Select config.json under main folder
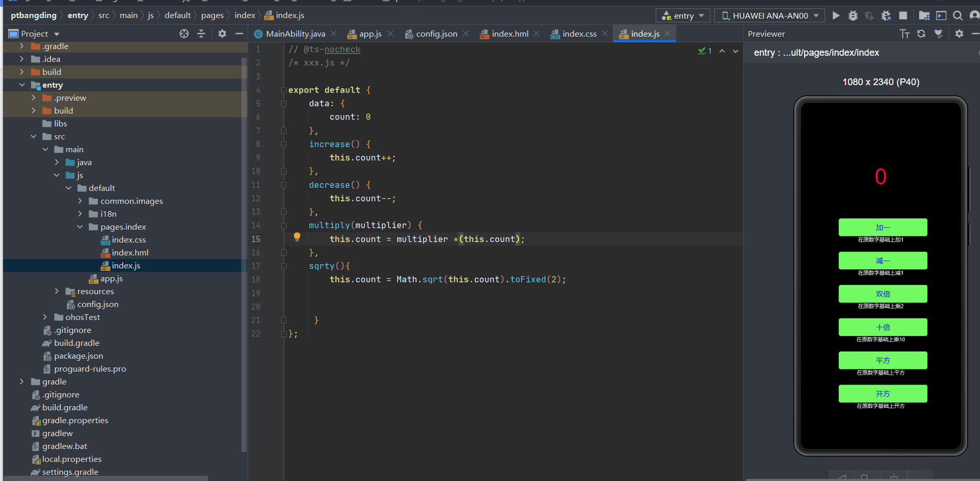 97,304
